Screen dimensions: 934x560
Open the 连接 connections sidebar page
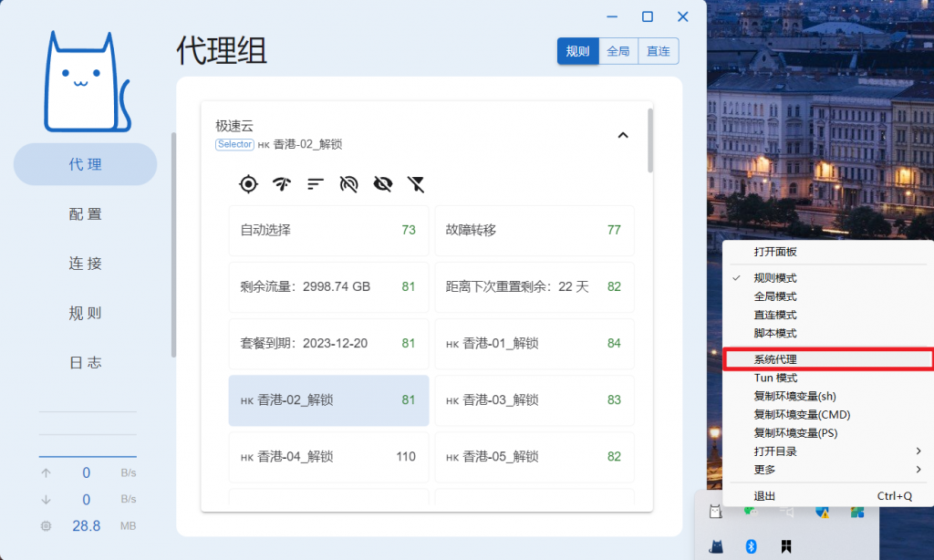(85, 264)
